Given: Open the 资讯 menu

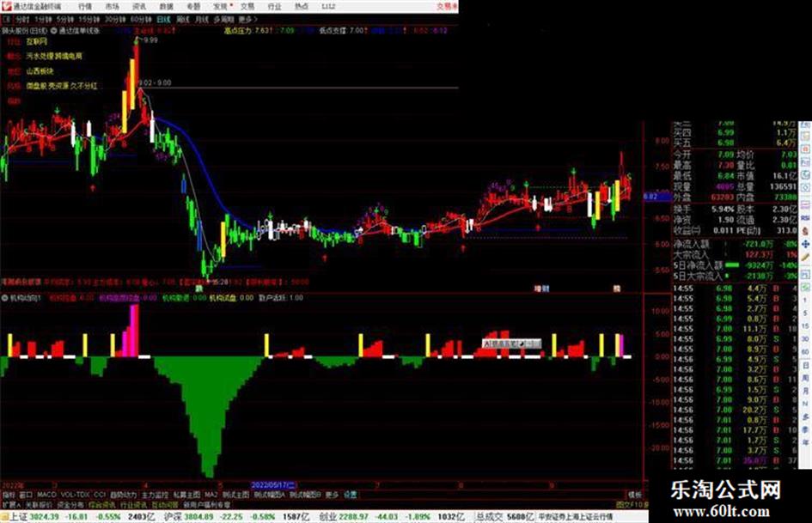Looking at the screenshot, I should (x=139, y=7).
